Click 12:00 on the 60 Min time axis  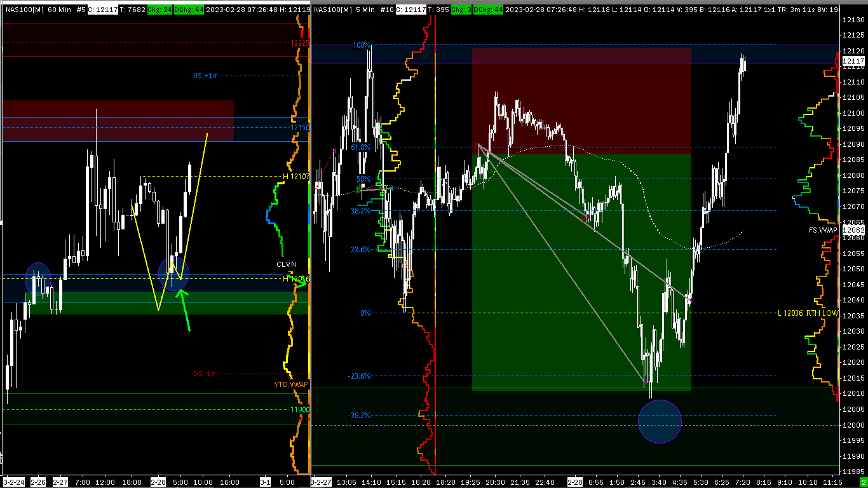(105, 482)
